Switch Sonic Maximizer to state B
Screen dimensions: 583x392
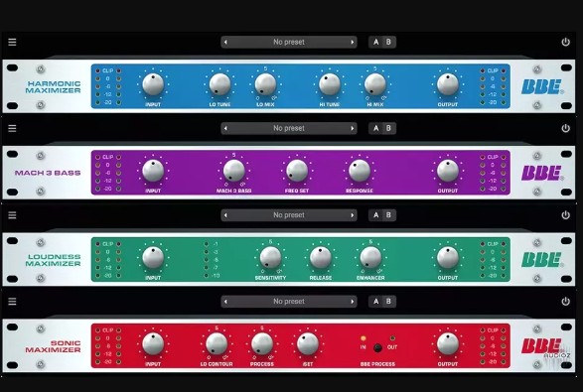coord(388,302)
